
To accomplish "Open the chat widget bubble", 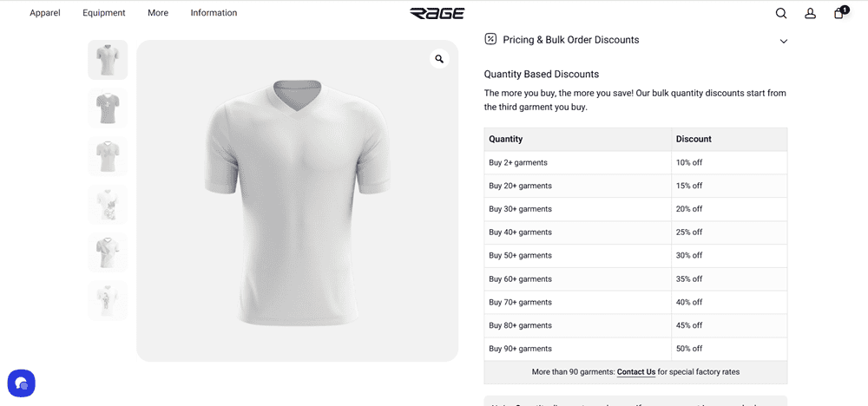I will tap(21, 383).
